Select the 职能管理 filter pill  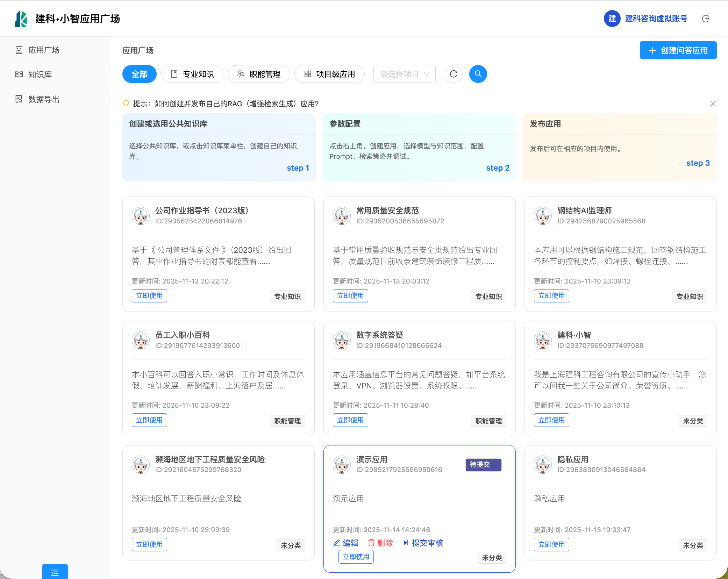pyautogui.click(x=259, y=74)
